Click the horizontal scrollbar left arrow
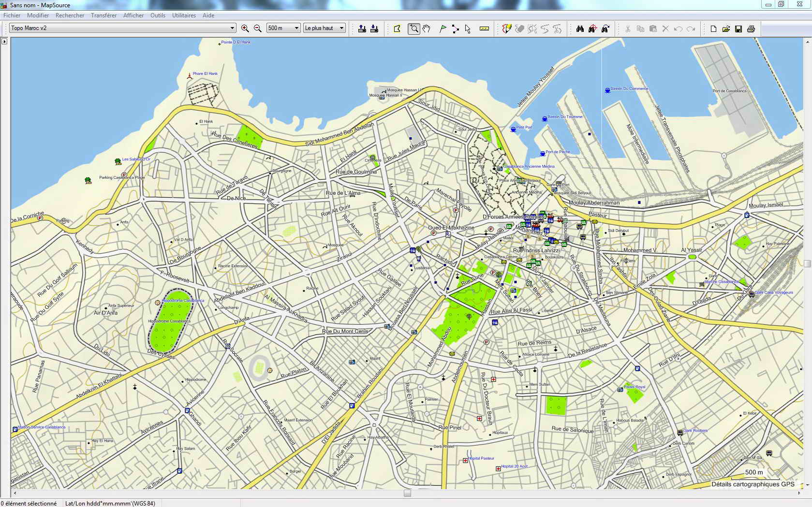Screen dimensions: 812x507 point(15,493)
